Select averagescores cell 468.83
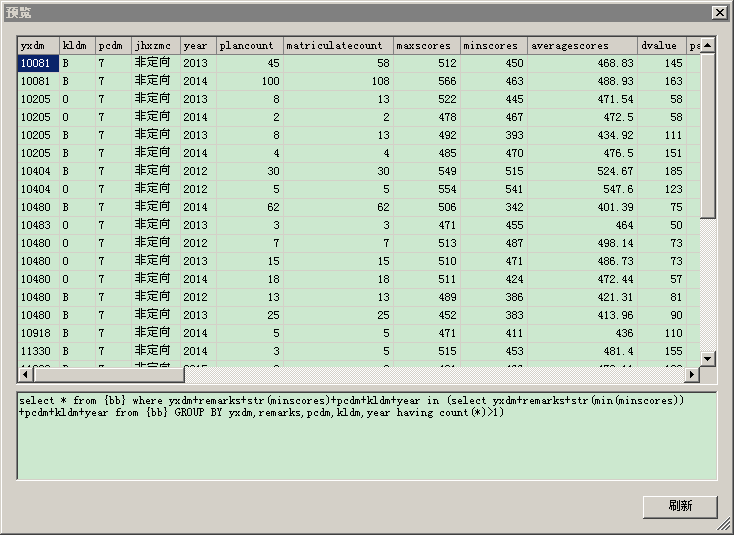734x535 pixels. [582, 63]
